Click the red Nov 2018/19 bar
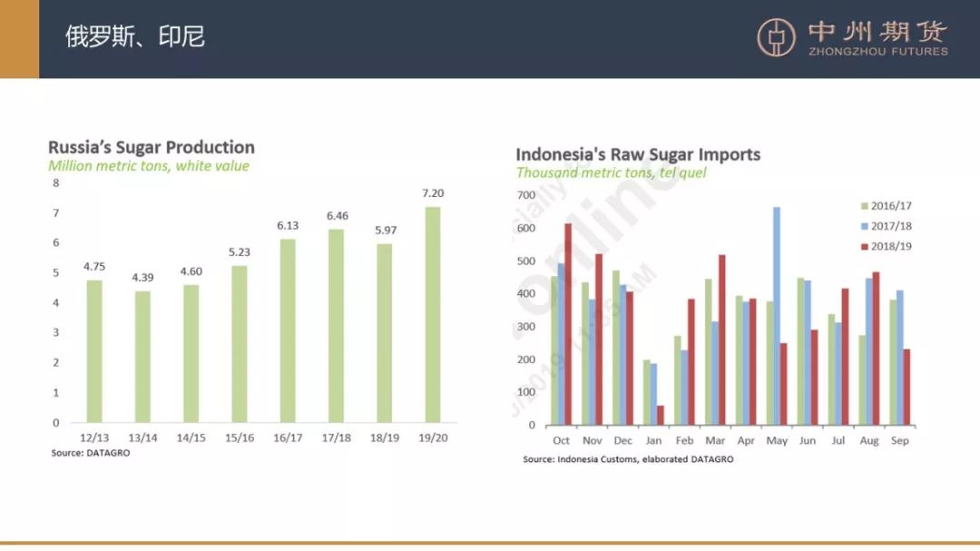This screenshot has width=980, height=551. click(x=599, y=339)
